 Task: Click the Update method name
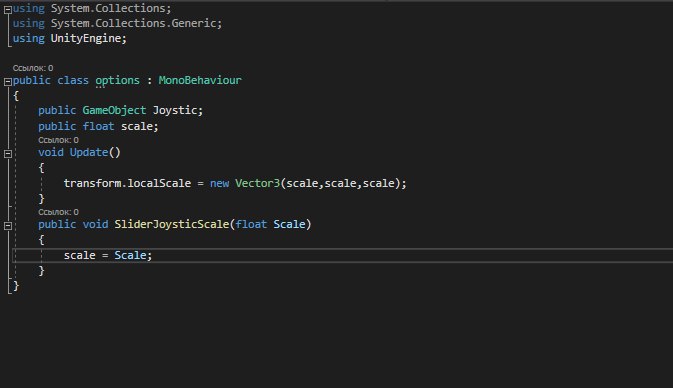(x=89, y=152)
